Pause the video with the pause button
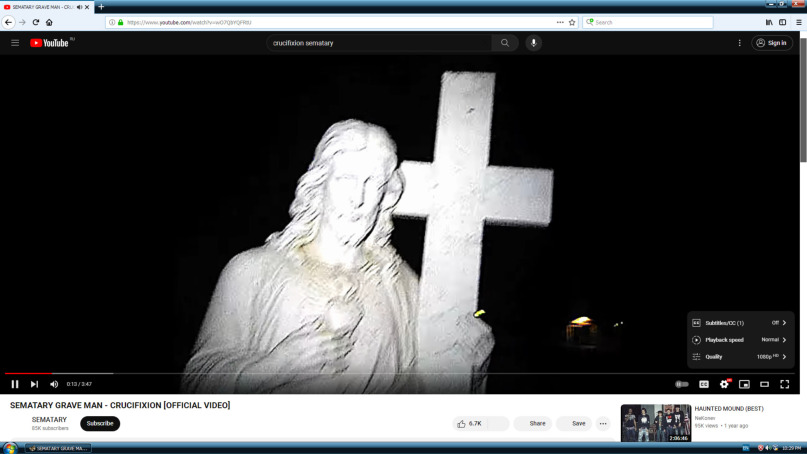807x454 pixels. (x=15, y=384)
